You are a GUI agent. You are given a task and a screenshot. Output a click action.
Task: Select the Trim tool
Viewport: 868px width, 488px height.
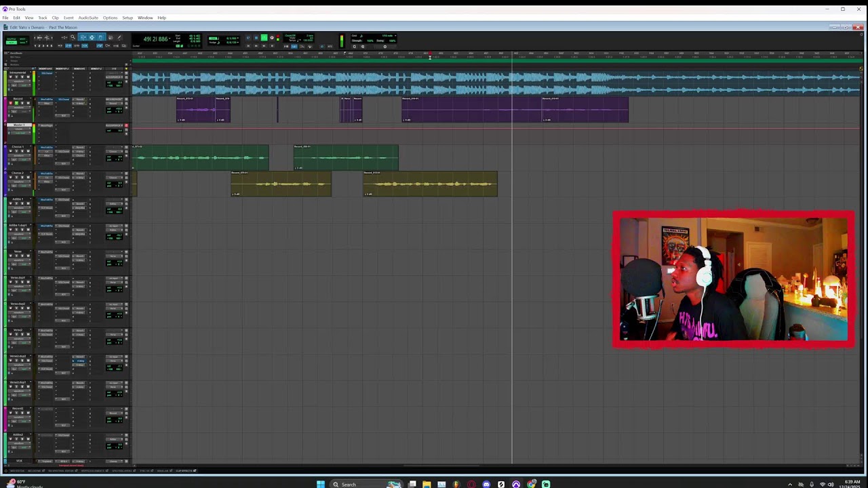[83, 37]
